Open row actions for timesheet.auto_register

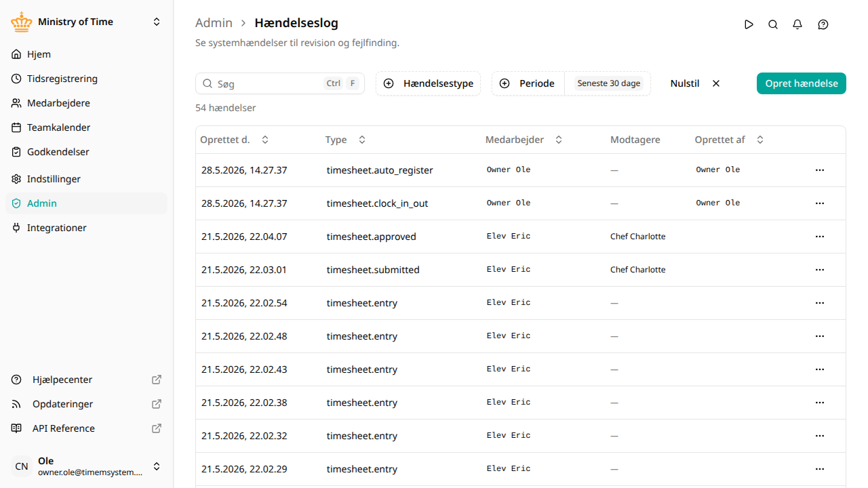point(820,170)
